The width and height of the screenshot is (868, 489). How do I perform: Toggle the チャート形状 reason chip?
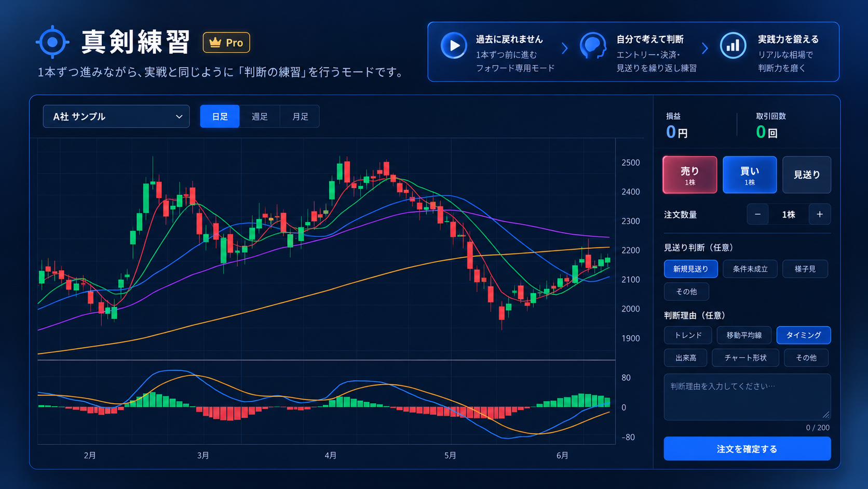tap(745, 358)
